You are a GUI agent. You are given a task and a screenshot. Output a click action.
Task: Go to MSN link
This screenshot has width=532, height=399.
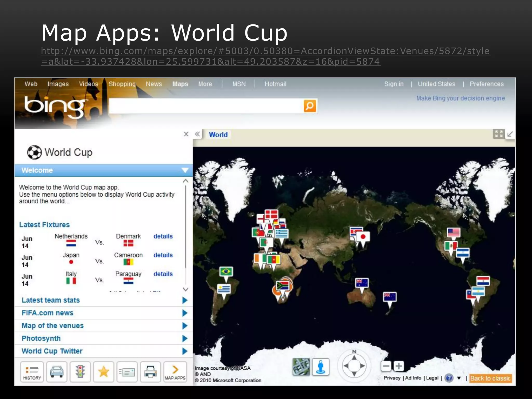tap(239, 84)
